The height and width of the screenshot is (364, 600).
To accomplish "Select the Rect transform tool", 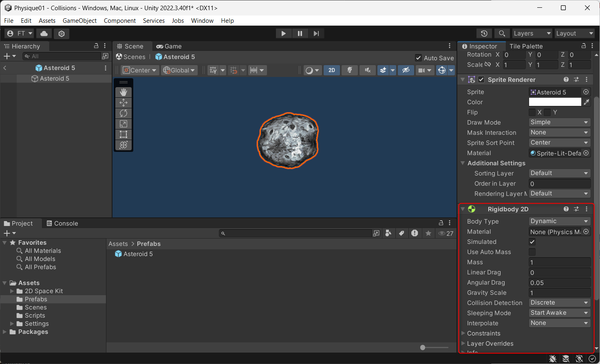I will [x=124, y=135].
